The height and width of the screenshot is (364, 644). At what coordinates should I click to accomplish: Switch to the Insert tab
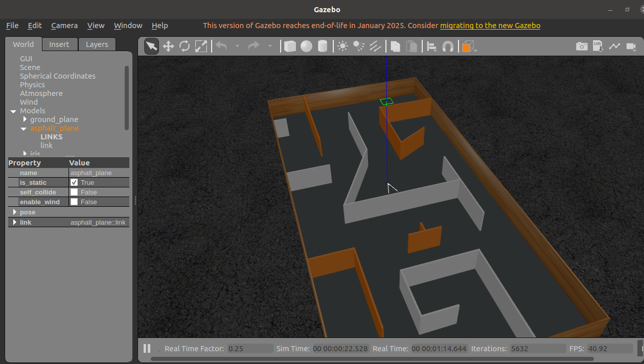pos(59,44)
